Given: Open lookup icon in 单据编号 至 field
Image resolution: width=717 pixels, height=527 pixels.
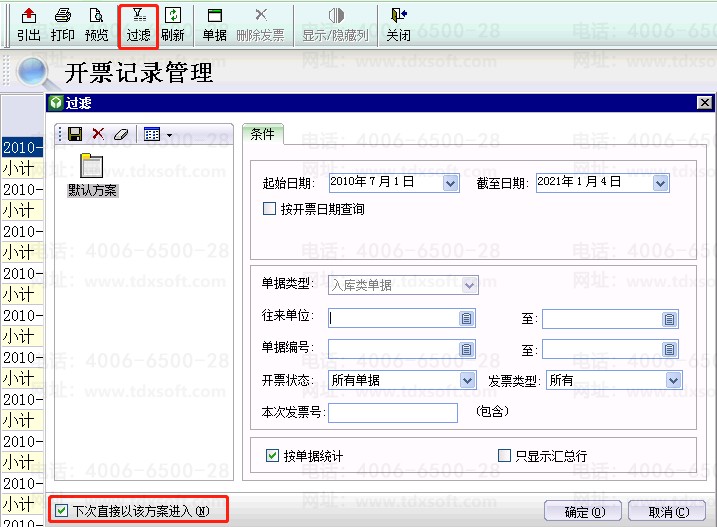Looking at the screenshot, I should pos(669,350).
